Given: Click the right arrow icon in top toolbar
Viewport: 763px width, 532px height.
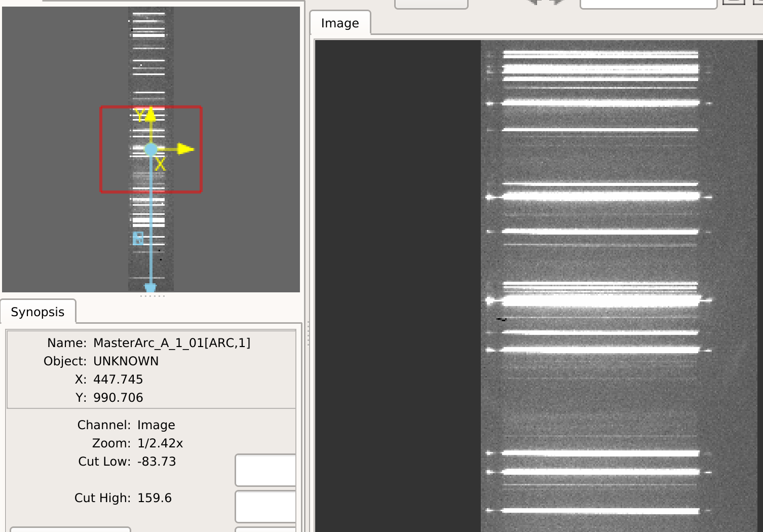Looking at the screenshot, I should coord(557,2).
